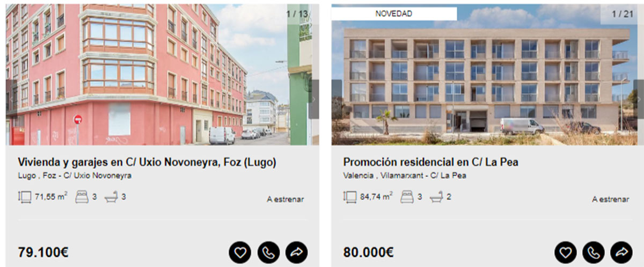
Task: Open the pink building photo in Foz
Action: pyautogui.click(x=163, y=75)
